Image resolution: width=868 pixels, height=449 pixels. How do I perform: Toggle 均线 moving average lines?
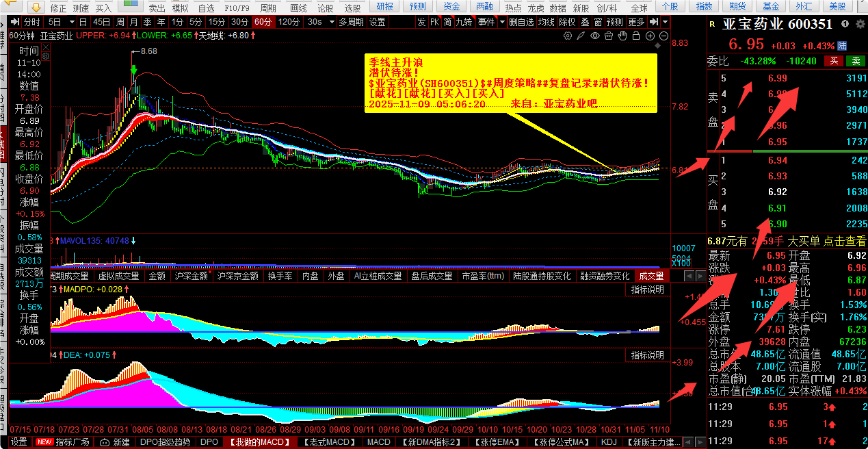click(x=546, y=21)
